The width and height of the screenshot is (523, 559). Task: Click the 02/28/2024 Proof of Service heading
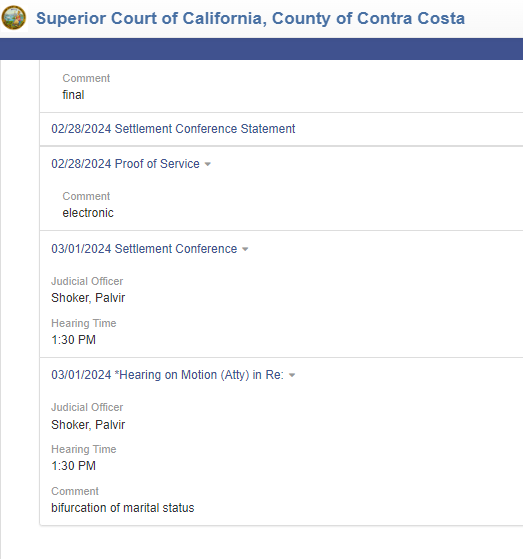pos(125,164)
